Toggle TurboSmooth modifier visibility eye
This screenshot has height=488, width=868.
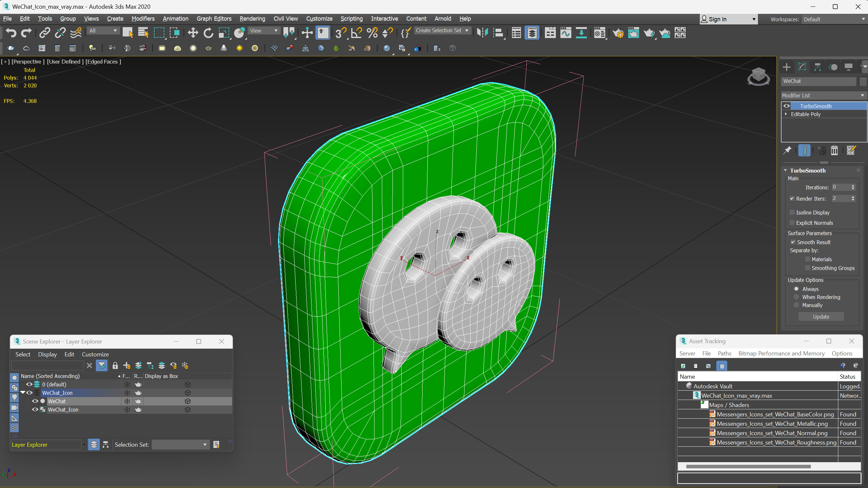(x=787, y=106)
